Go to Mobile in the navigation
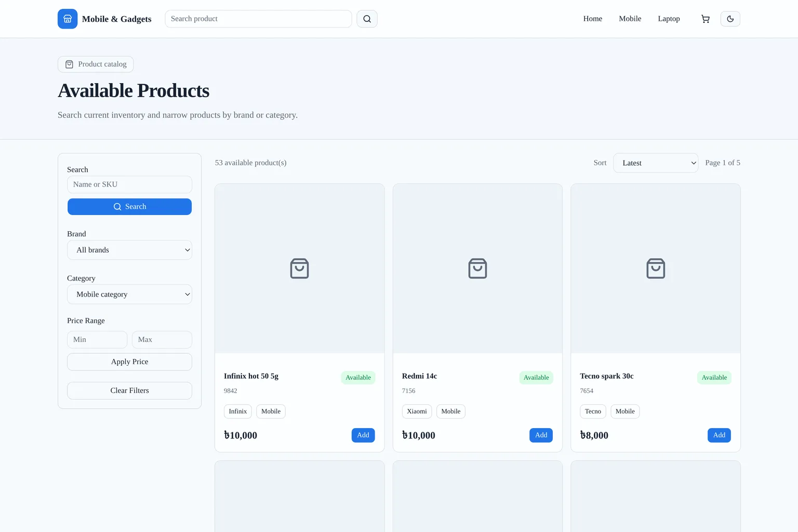This screenshot has width=798, height=532. point(630,19)
